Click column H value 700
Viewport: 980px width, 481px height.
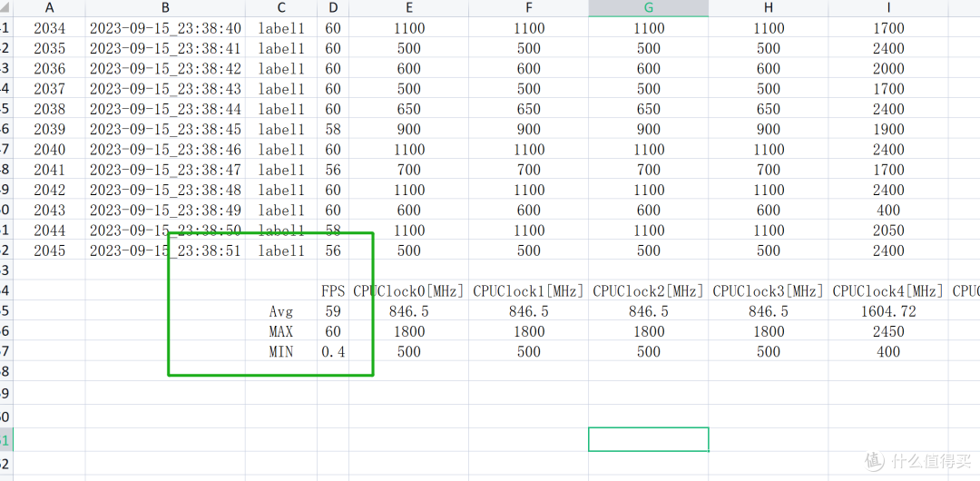pyautogui.click(x=769, y=170)
